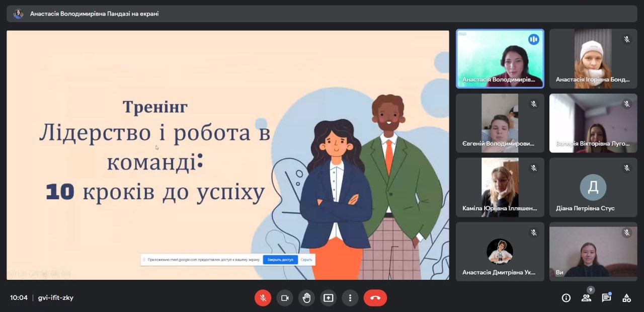Click the clock time 10:04
Screen dimensions: 644x312
[19, 297]
